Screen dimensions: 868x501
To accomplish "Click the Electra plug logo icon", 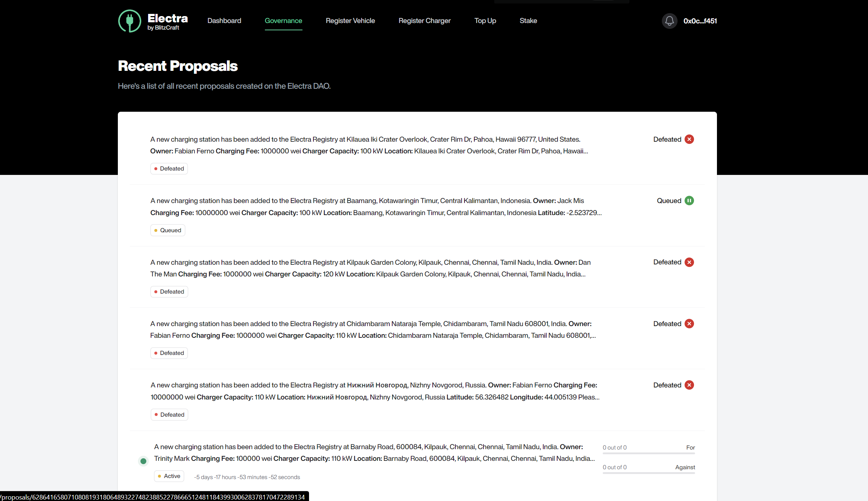I will (130, 21).
